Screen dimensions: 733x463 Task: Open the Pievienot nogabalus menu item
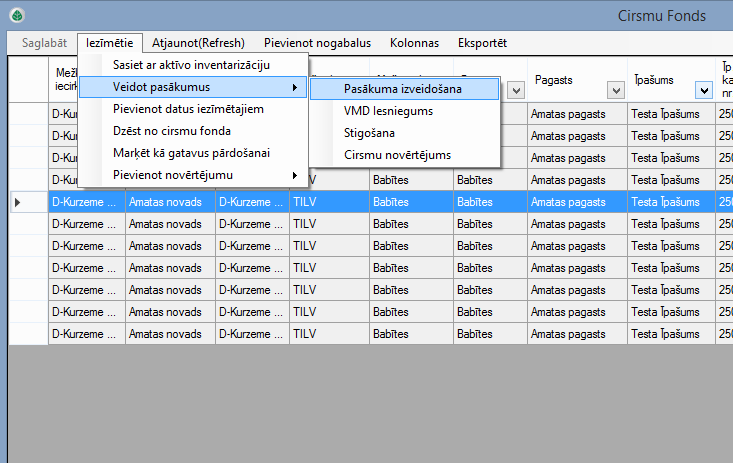317,43
